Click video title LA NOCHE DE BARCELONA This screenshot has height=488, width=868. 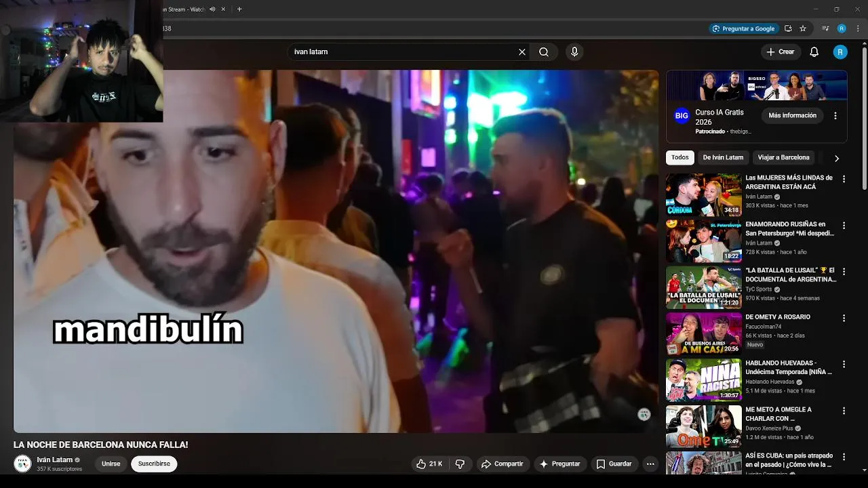point(101,445)
